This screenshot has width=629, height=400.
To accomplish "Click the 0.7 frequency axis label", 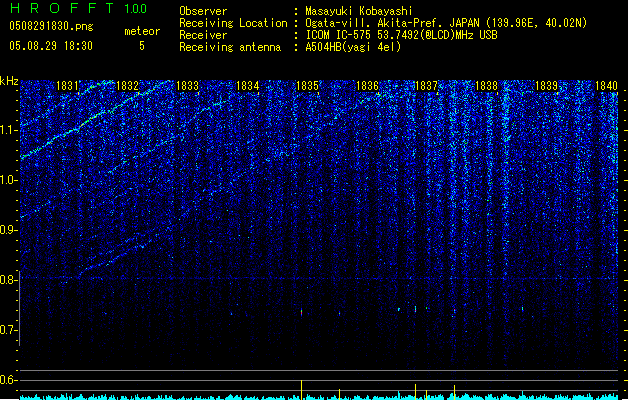I will 8,330.
